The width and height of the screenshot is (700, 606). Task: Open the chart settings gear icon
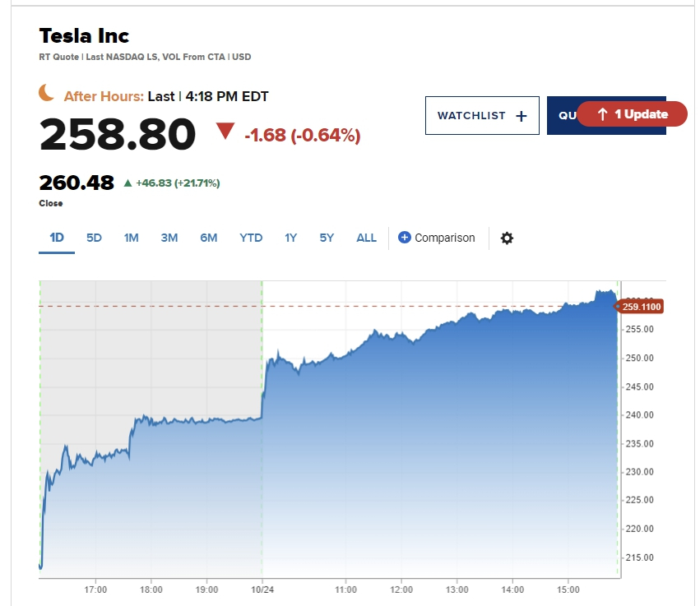(507, 238)
